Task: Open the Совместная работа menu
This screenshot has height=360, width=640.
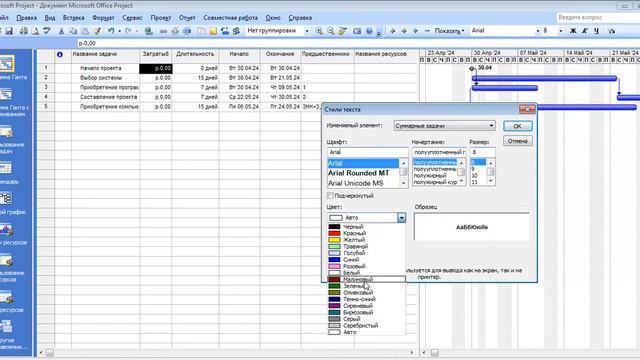Action: point(231,18)
